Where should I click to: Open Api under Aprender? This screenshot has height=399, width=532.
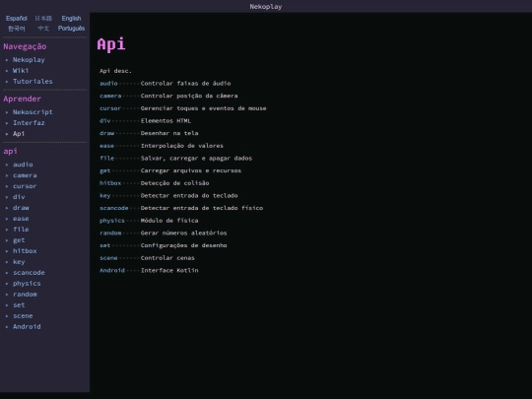coord(19,134)
